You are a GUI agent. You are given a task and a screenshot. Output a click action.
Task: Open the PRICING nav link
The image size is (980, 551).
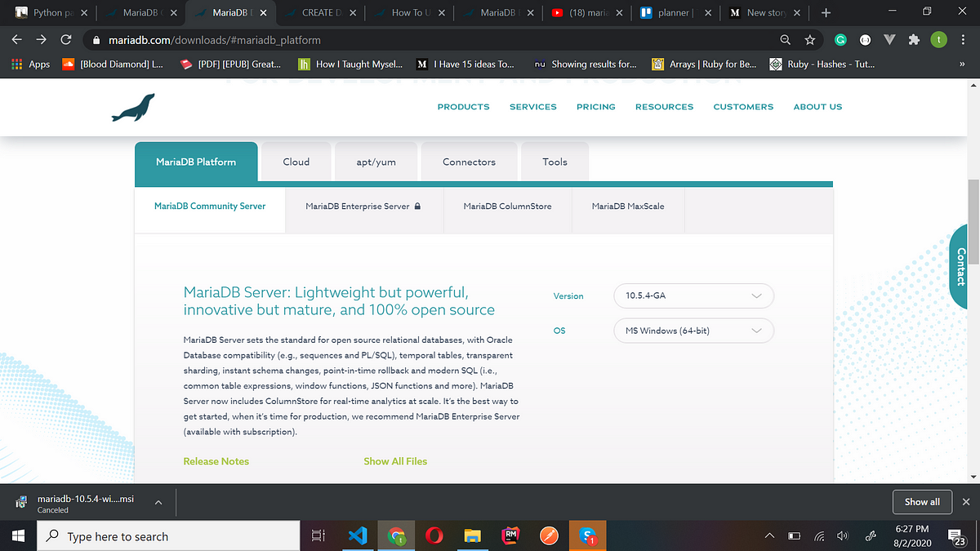click(596, 107)
